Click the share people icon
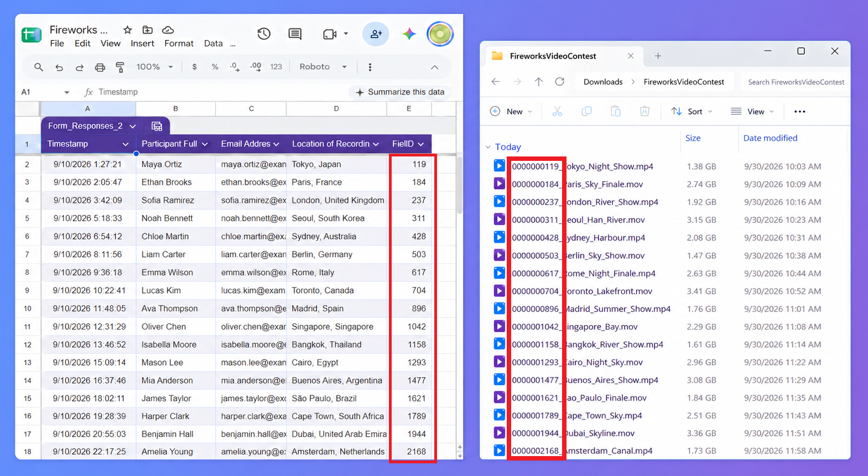868x476 pixels. (x=376, y=34)
